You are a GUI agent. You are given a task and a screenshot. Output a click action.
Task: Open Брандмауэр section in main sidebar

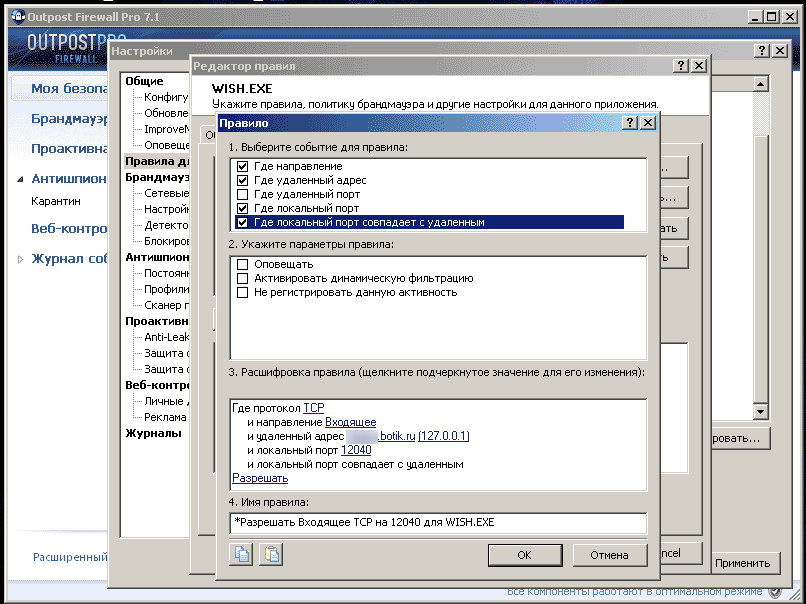click(69, 119)
